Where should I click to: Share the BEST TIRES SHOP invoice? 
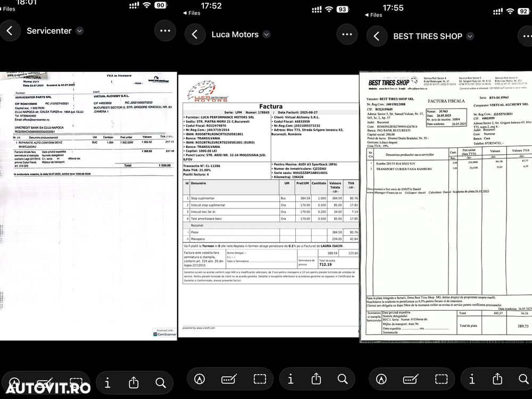tap(498, 378)
